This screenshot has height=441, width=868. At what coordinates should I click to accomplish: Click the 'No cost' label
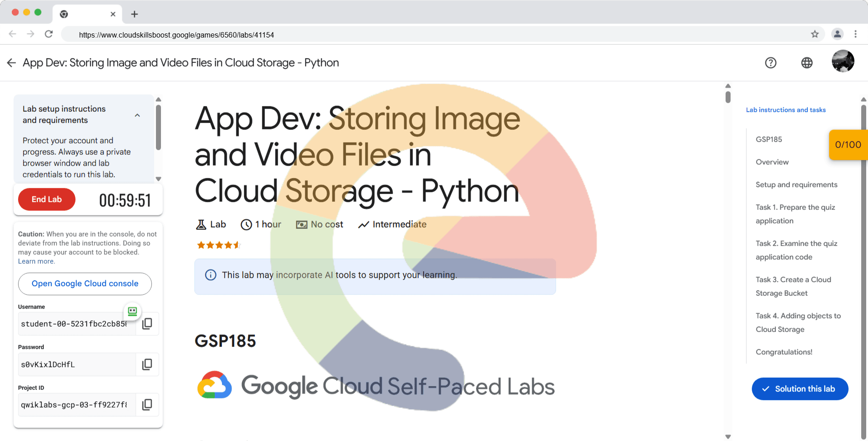tap(320, 224)
